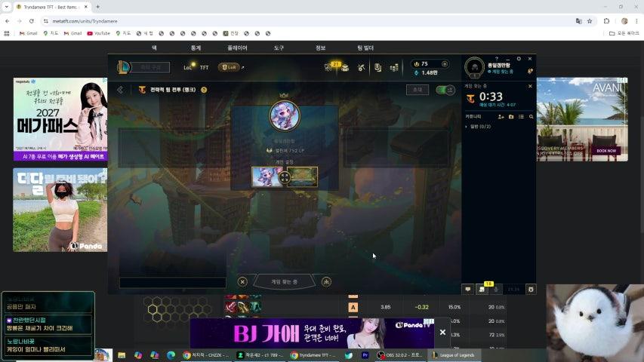The height and width of the screenshot is (362, 644).
Task: Open the 메가패스 2027 advertisement
Action: [x=60, y=119]
